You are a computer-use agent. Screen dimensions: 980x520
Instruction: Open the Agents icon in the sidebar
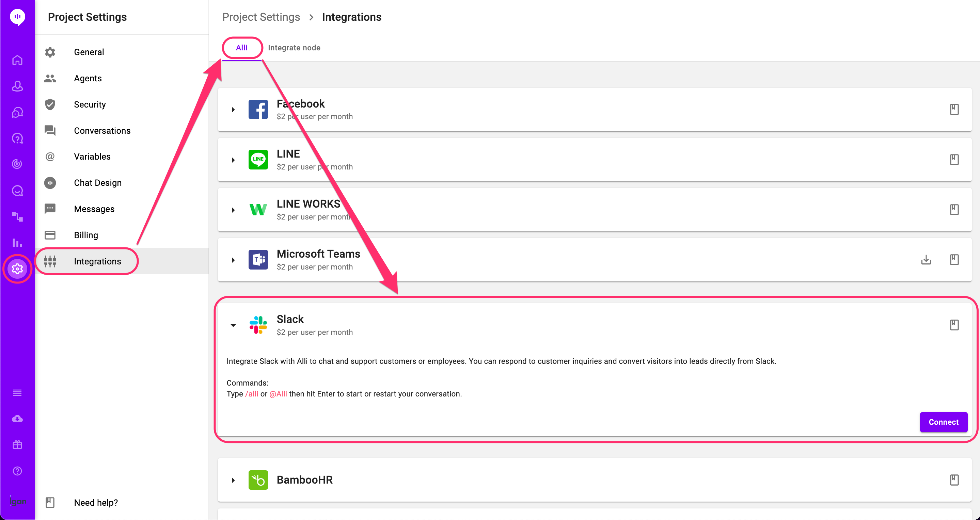point(17,86)
